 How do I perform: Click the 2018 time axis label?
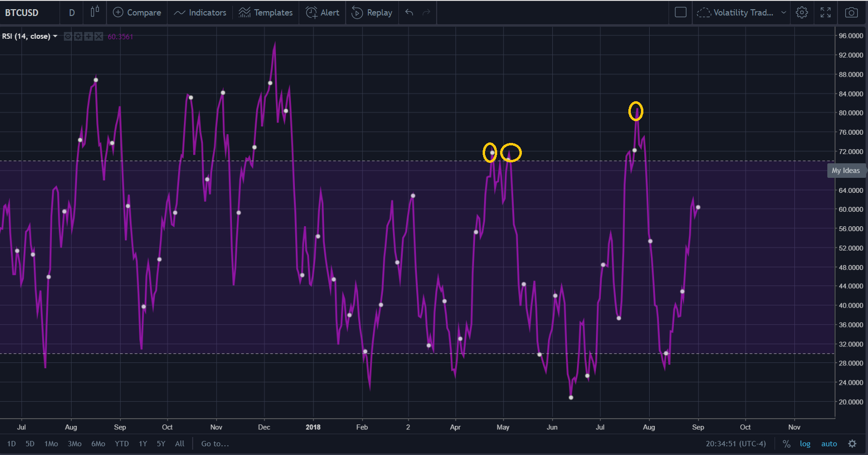(313, 427)
